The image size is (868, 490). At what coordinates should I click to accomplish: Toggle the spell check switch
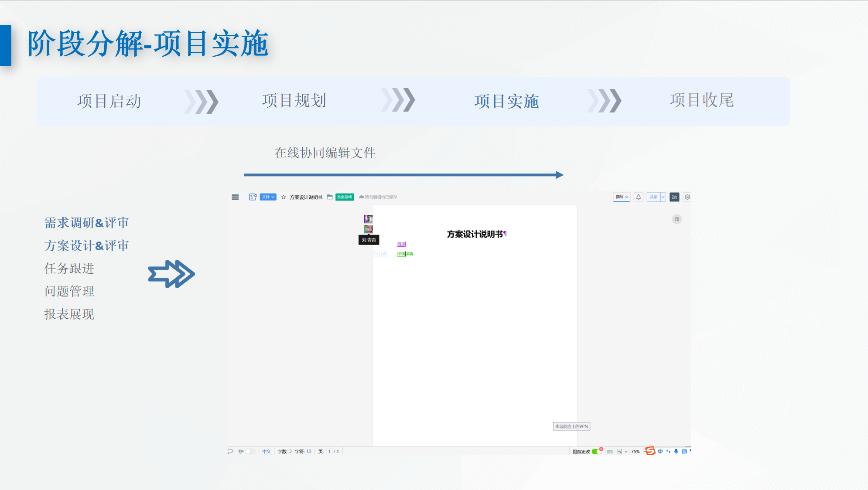250,452
